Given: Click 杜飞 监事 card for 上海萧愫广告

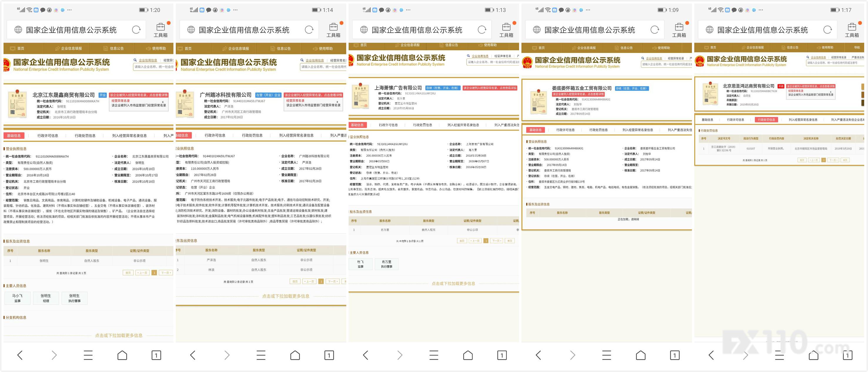Looking at the screenshot, I should tap(361, 264).
